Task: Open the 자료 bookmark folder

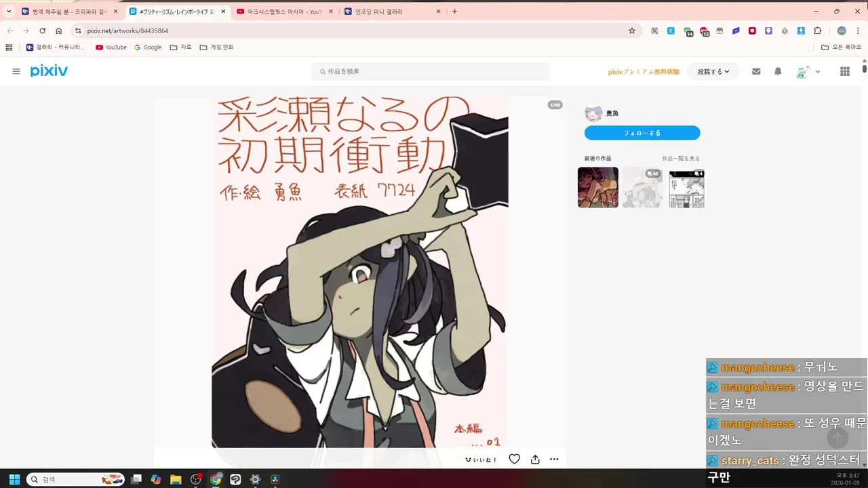Action: point(180,47)
